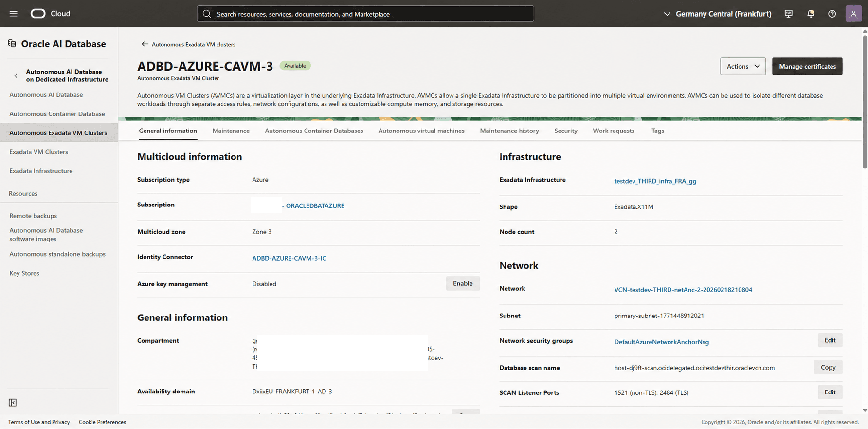Navigate to Exadata Infrastructure sidebar item
The image size is (868, 429).
pyautogui.click(x=41, y=171)
